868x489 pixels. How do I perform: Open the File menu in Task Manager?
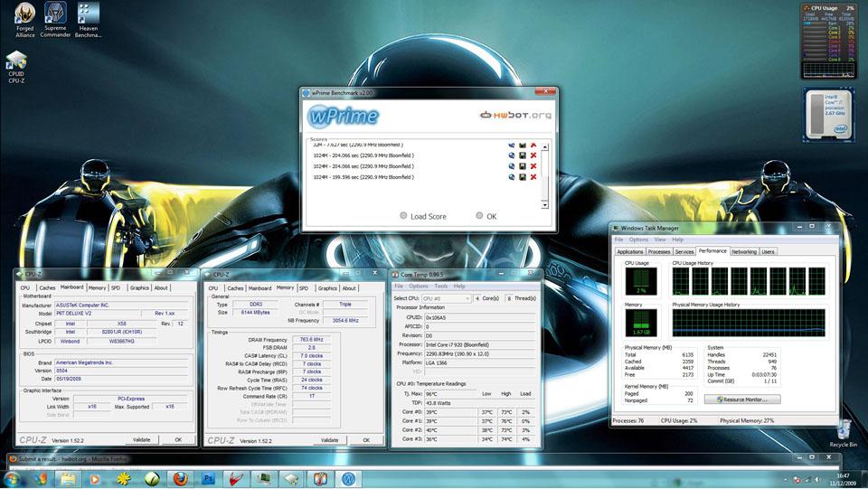pyautogui.click(x=618, y=240)
